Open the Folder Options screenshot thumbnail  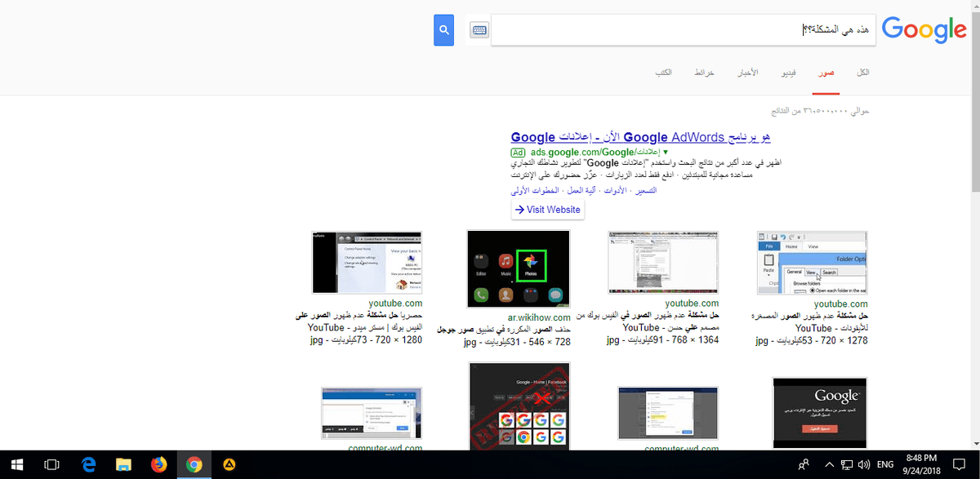tap(813, 262)
